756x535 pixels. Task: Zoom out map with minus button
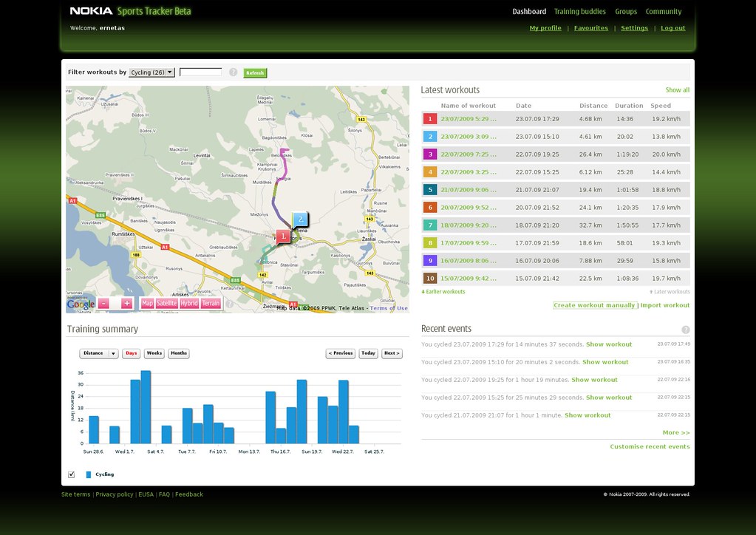click(103, 303)
